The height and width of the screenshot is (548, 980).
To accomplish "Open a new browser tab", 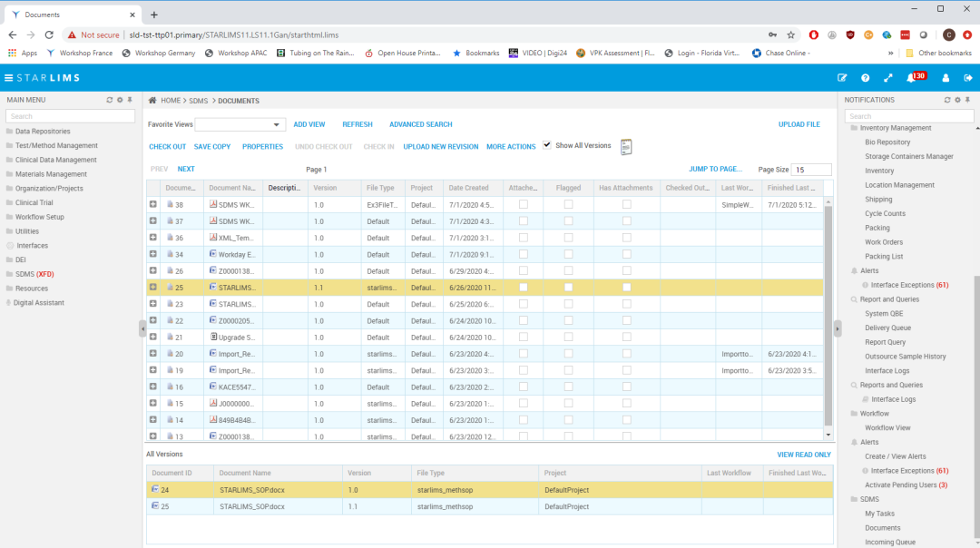I will (x=153, y=15).
